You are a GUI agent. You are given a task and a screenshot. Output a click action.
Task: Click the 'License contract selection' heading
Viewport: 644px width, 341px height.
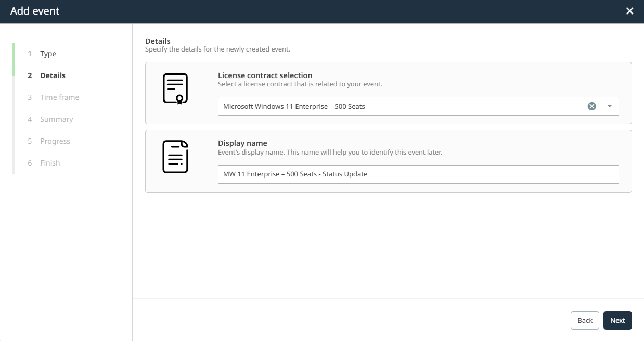pyautogui.click(x=265, y=75)
